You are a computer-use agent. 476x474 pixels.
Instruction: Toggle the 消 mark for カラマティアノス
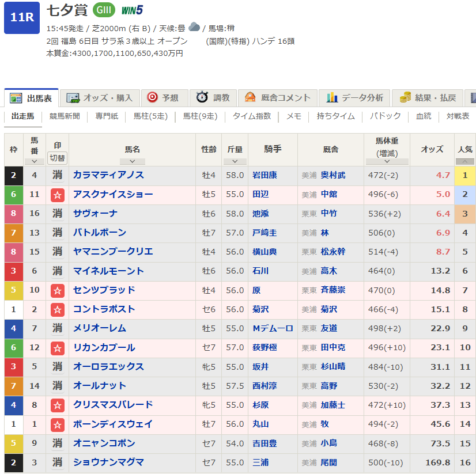coord(58,175)
